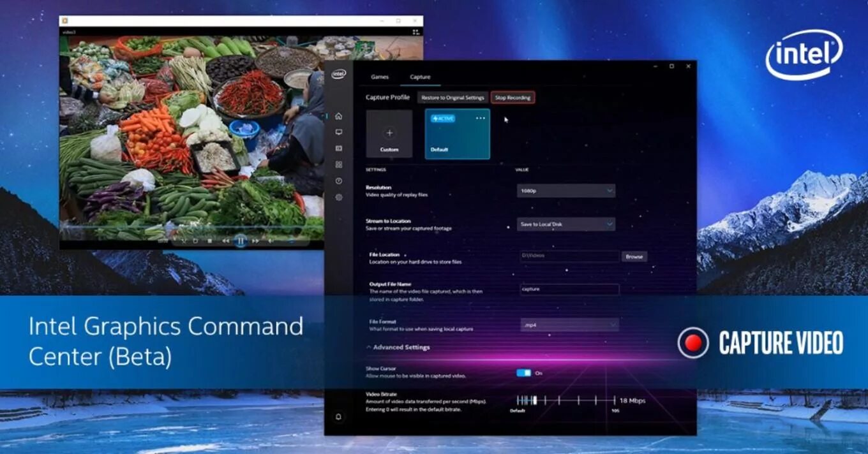Screen dimensions: 868x454
Task: Click Browse for file location
Action: tap(634, 256)
